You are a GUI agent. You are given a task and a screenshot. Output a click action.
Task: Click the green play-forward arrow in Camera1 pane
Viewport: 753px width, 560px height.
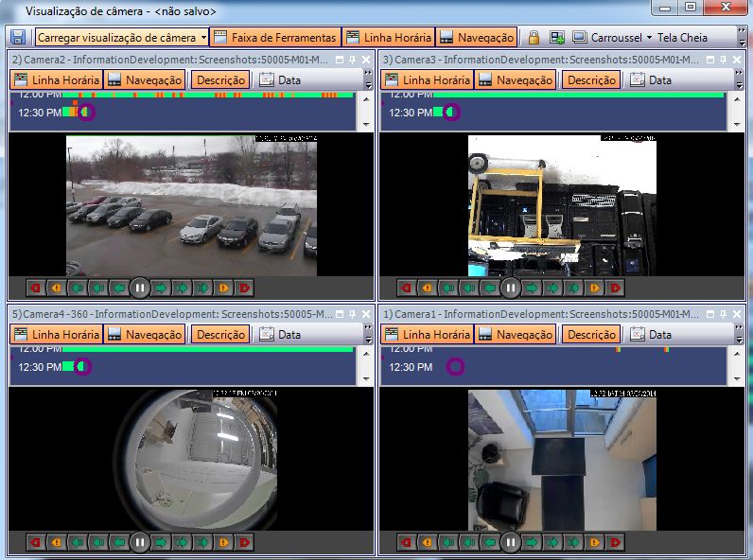[532, 542]
